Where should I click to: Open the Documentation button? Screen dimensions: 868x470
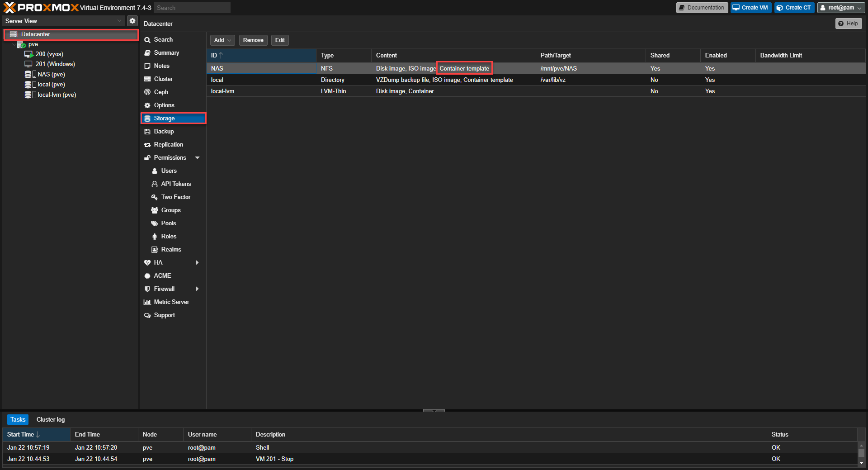[702, 8]
